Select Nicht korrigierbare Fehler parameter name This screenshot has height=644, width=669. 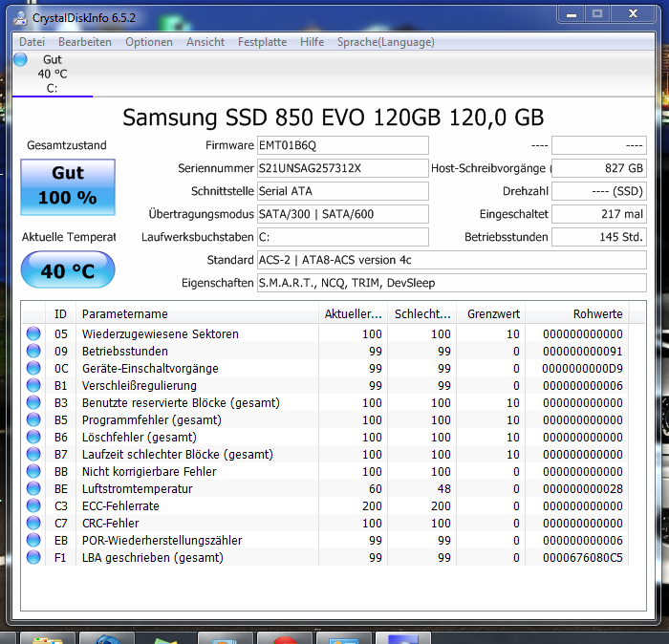[149, 472]
